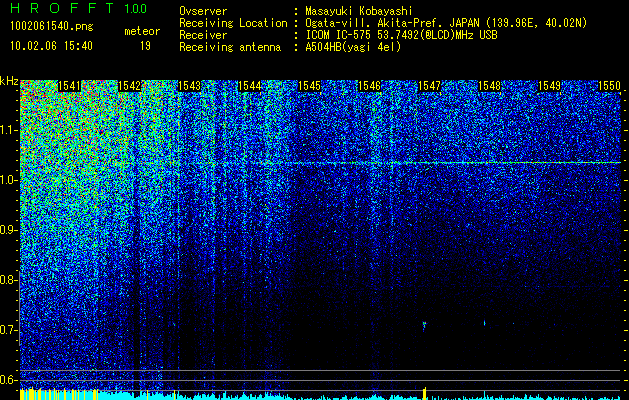Click the 1546 time marker

369,86
